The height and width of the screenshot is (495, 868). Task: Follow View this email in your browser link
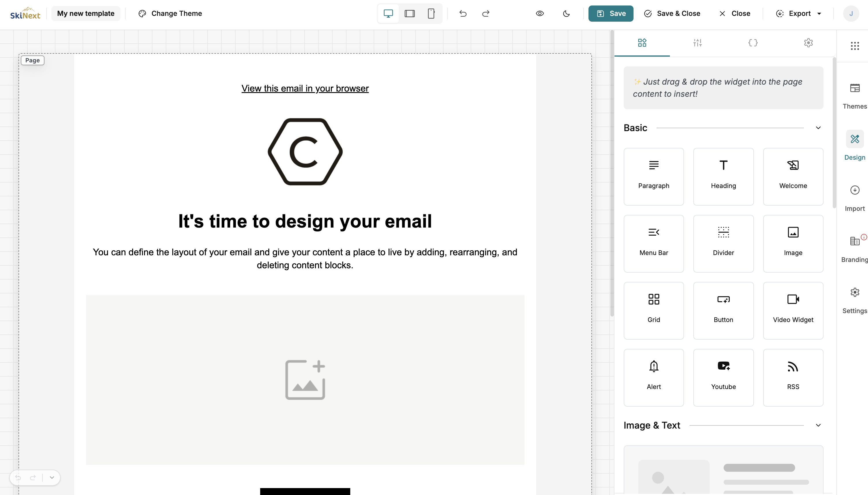click(x=305, y=88)
